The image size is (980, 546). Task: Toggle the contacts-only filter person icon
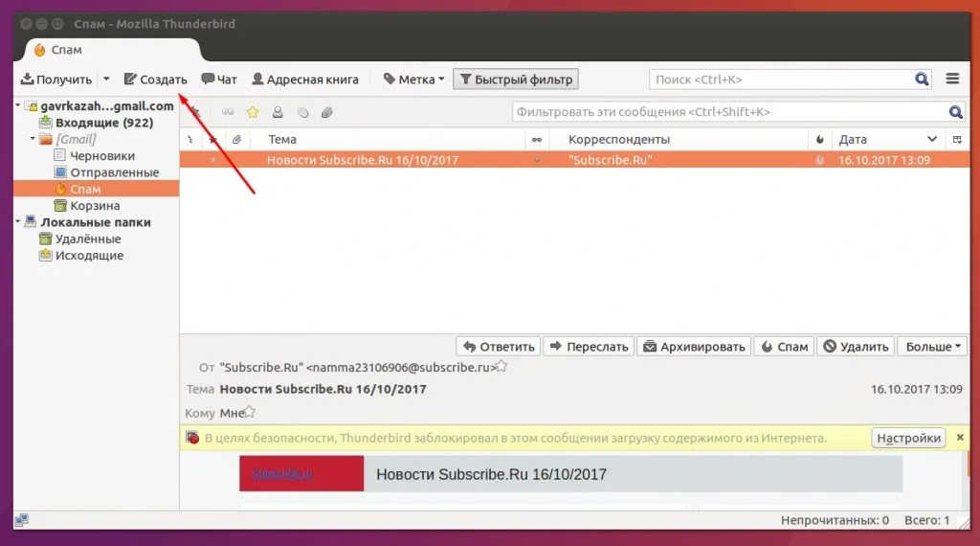tap(278, 112)
